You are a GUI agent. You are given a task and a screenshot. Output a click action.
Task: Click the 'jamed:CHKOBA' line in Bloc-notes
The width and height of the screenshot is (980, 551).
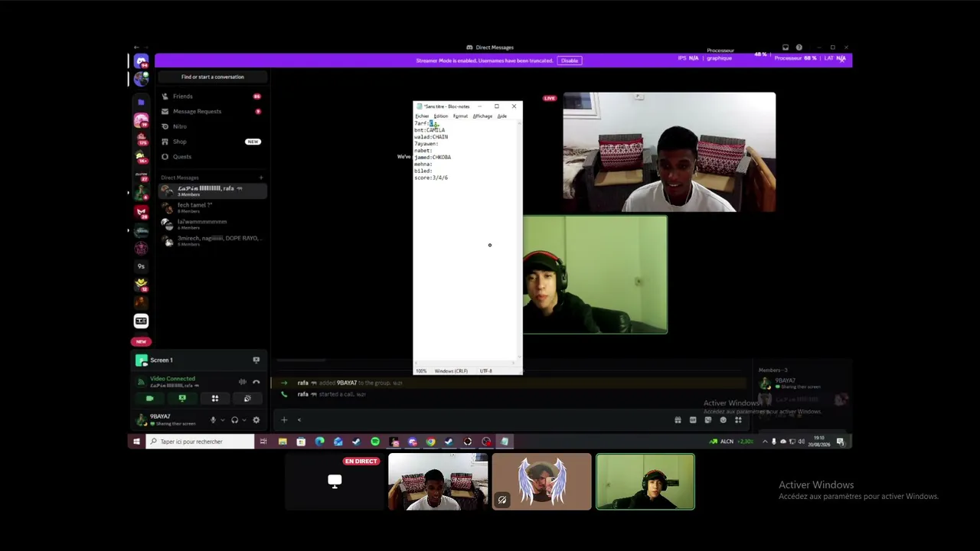coord(433,157)
